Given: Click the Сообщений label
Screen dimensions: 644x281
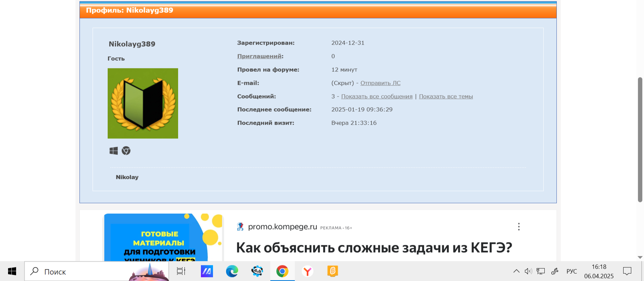Looking at the screenshot, I should 257,96.
